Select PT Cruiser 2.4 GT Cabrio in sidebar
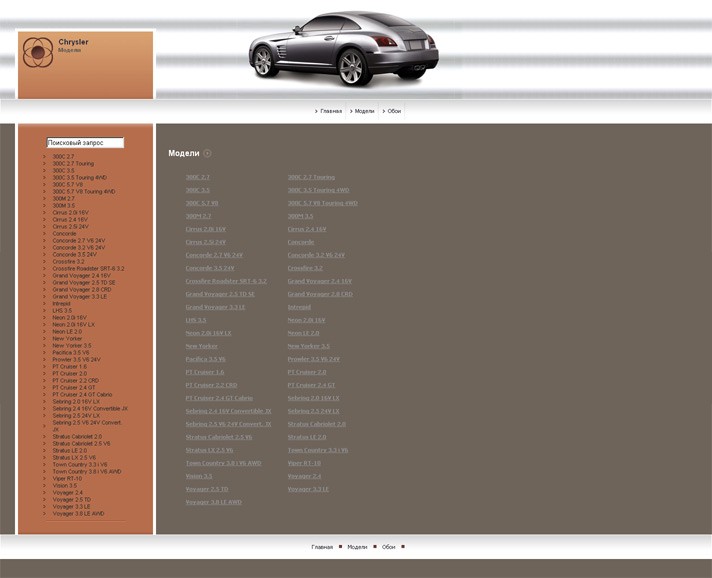This screenshot has height=578, width=712. [x=82, y=395]
